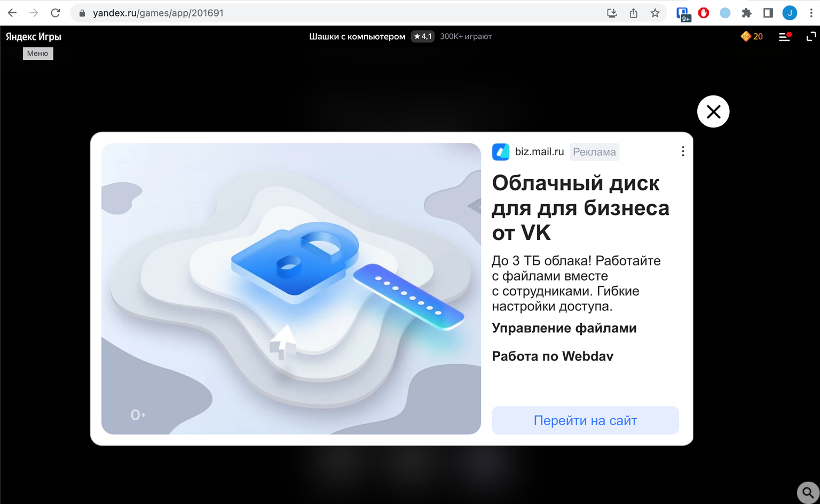Open the Меню button under Яндекс Игры
This screenshot has width=820, height=504.
tap(38, 53)
